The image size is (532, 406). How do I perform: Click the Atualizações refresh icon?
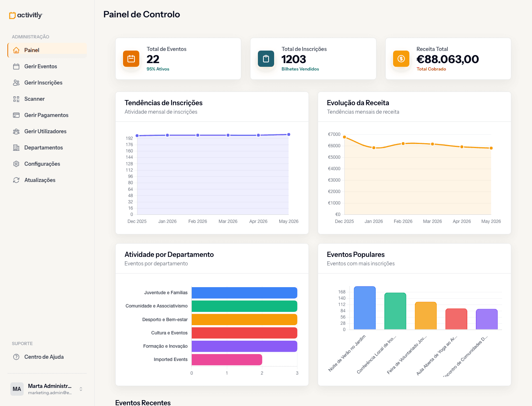tap(16, 180)
